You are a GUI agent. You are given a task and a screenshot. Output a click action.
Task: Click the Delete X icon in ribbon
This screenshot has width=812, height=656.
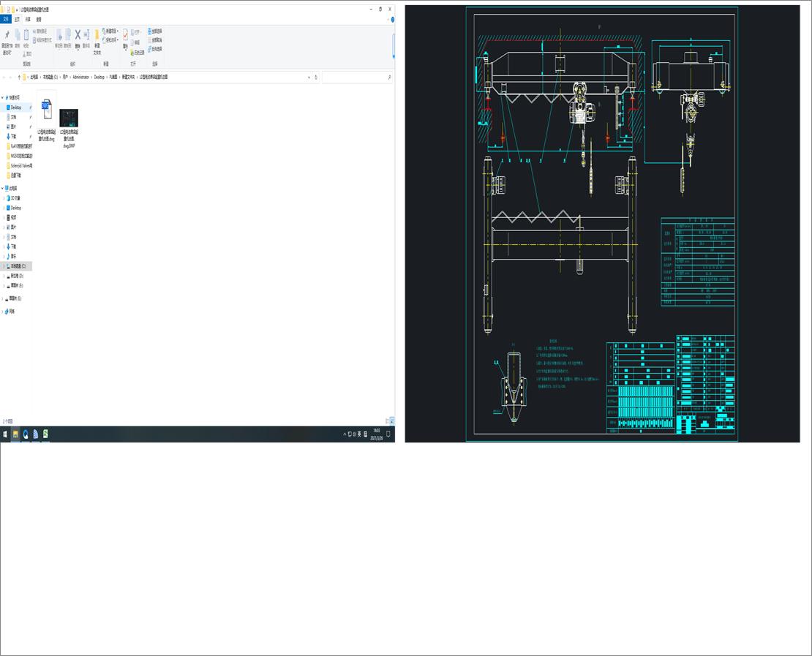point(78,35)
